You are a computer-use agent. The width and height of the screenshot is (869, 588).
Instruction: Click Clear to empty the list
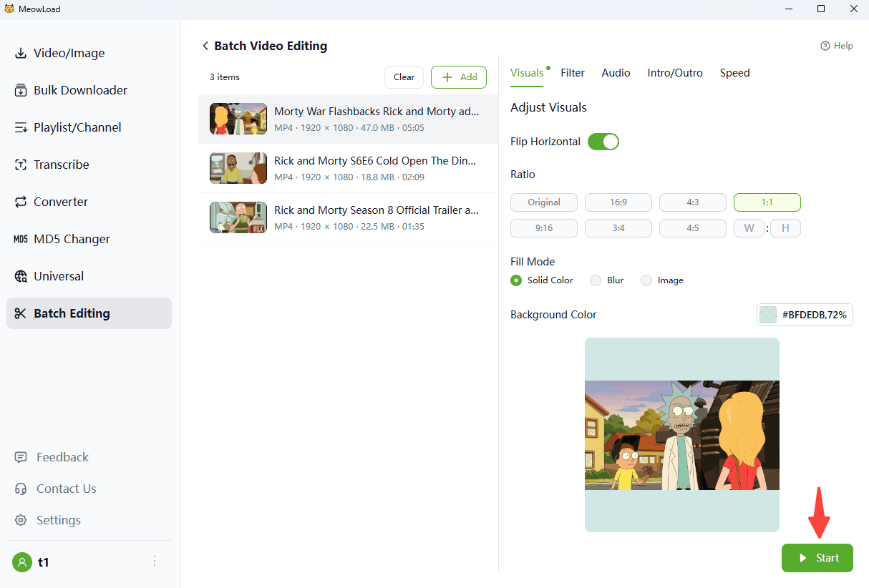pos(404,77)
